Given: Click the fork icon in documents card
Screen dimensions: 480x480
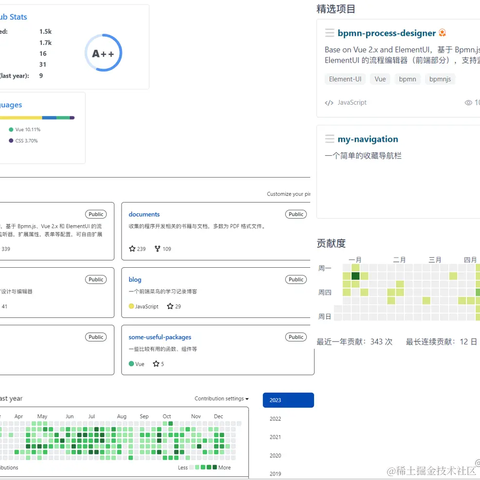Looking at the screenshot, I should (157, 249).
